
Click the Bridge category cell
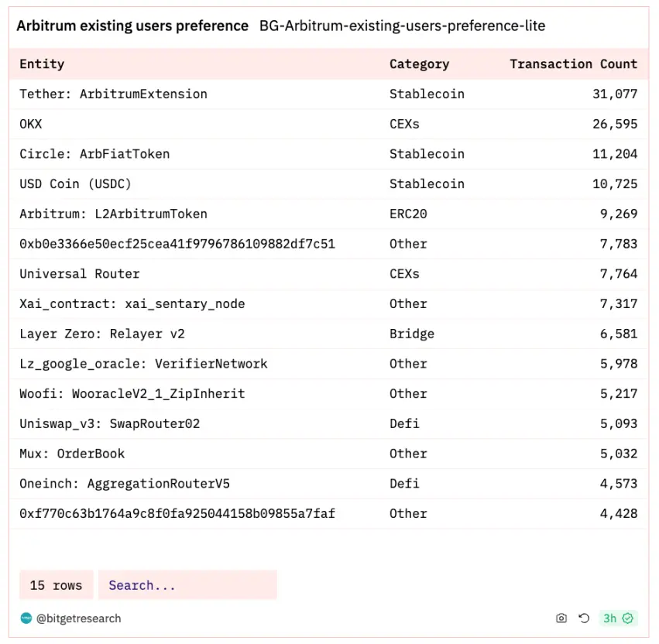411,334
